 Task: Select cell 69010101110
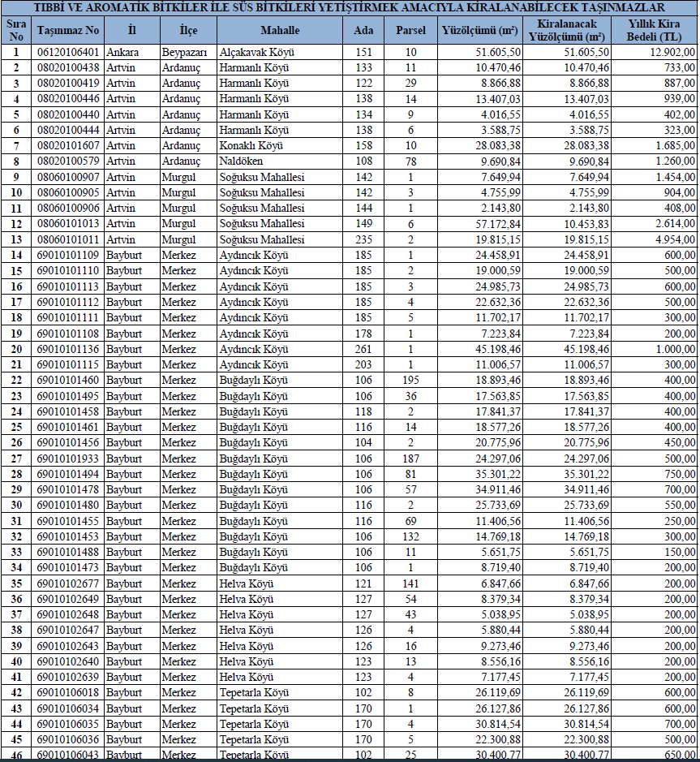tap(68, 271)
